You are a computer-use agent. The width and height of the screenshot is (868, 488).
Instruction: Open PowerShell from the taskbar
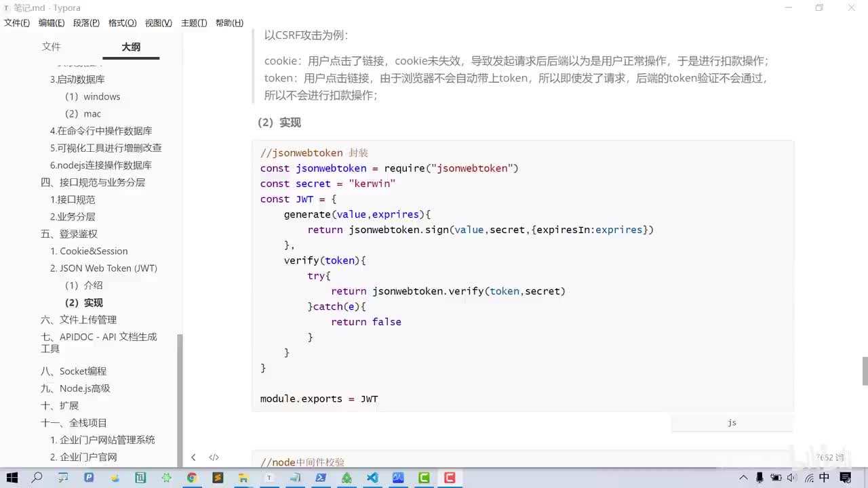[x=321, y=478]
